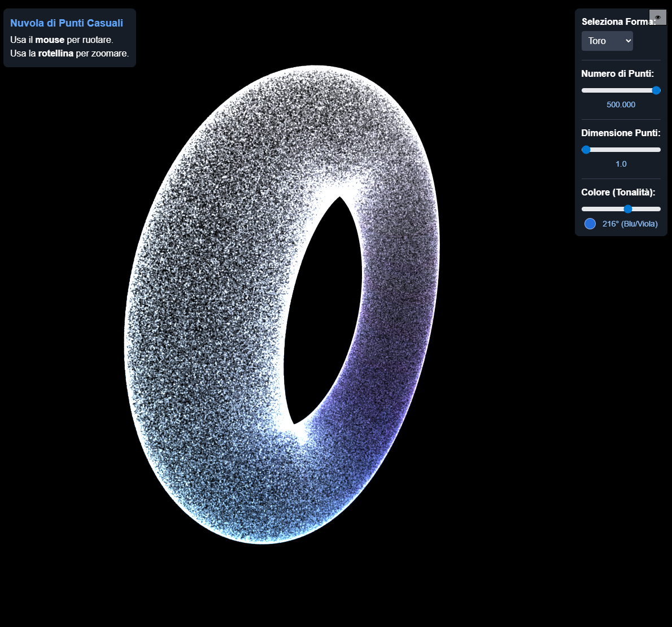Open the Seleziona Forma dropdown showing Toro
Viewport: 672px width, 627px height.
(607, 41)
